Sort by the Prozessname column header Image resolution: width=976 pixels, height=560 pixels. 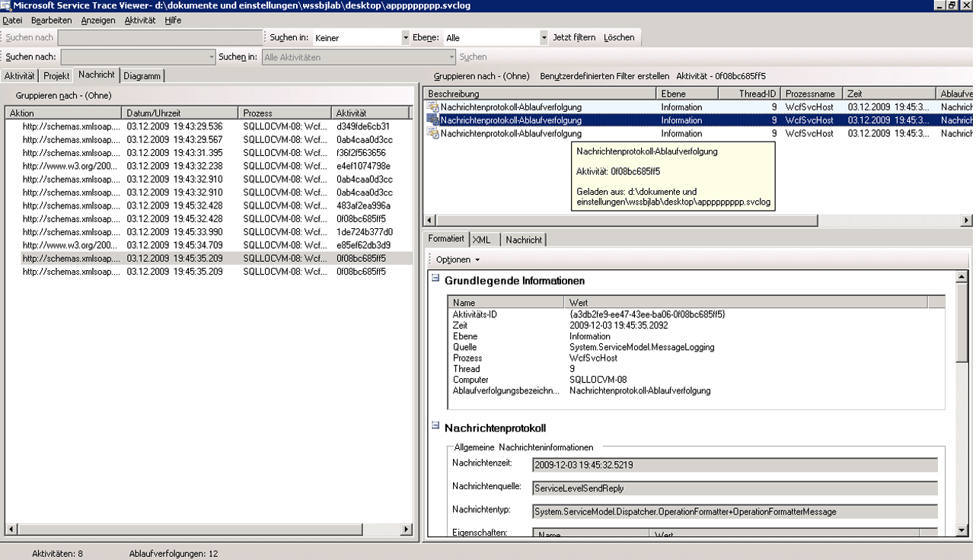pos(812,94)
